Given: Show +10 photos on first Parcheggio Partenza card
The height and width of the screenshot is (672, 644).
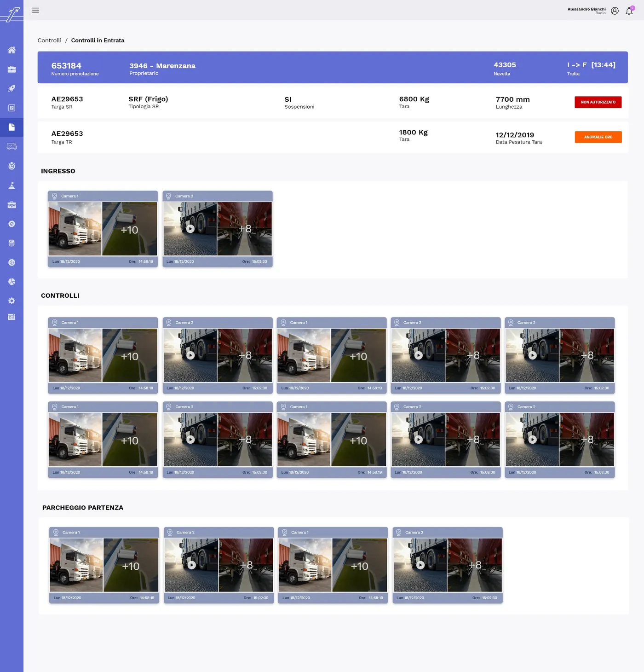Looking at the screenshot, I should [131, 565].
